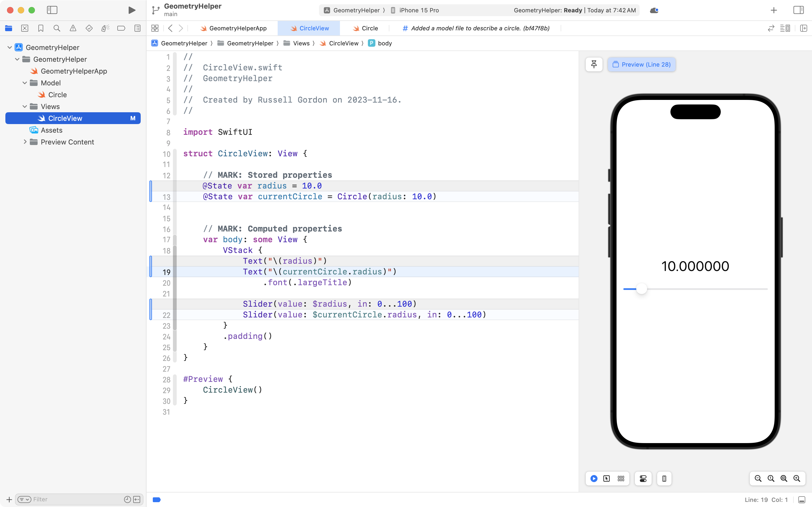Select the test navigator
812x507 pixels.
click(x=89, y=28)
